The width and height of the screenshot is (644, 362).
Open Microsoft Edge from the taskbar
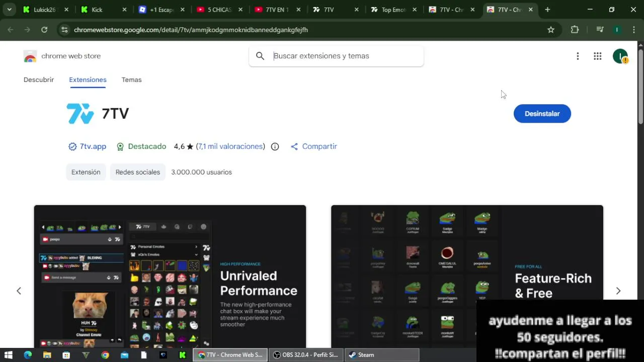(x=28, y=355)
